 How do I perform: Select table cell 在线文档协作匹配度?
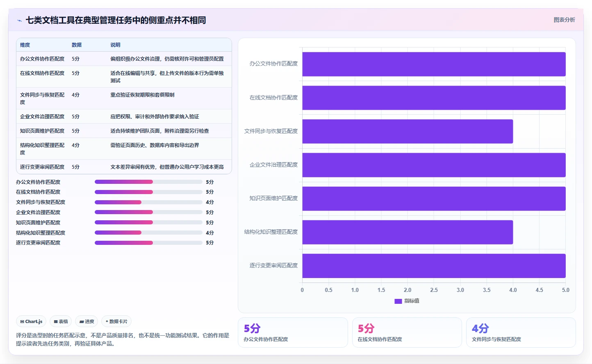pos(42,73)
